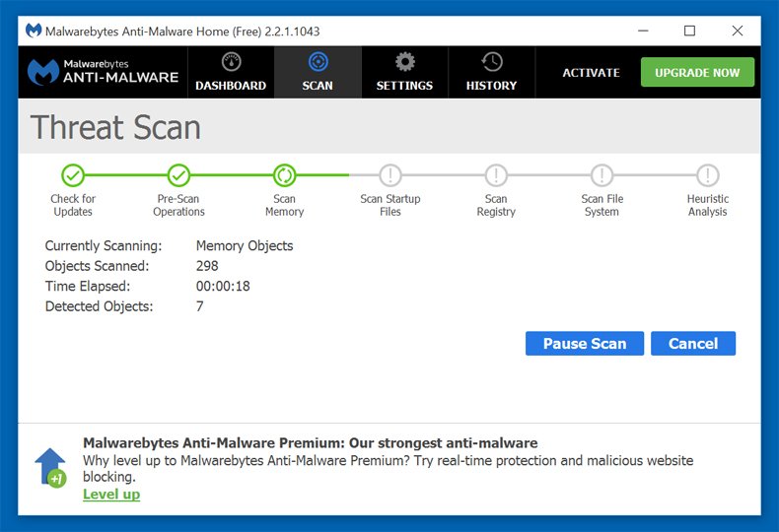Click the 'Currently Scanning:' label
The height and width of the screenshot is (532, 779).
click(104, 246)
